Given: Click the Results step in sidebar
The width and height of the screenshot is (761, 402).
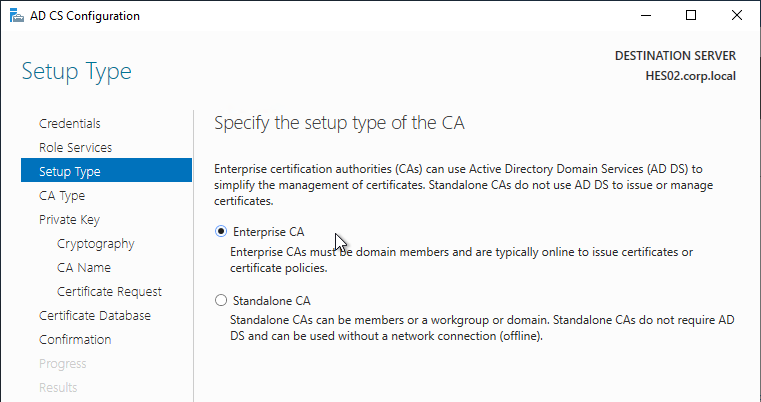Looking at the screenshot, I should click(58, 387).
